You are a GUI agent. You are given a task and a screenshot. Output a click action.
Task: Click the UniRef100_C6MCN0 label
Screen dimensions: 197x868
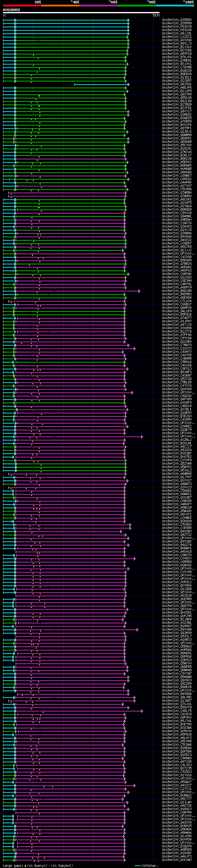click(x=177, y=274)
